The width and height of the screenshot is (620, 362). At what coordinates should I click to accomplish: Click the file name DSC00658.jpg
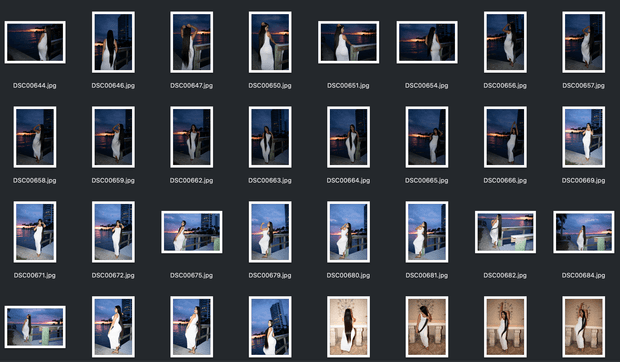(35, 181)
